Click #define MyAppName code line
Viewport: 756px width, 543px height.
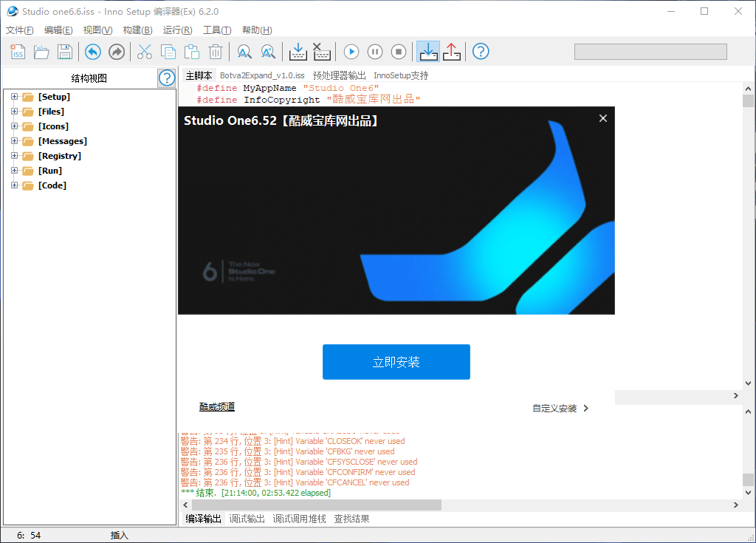pos(287,88)
